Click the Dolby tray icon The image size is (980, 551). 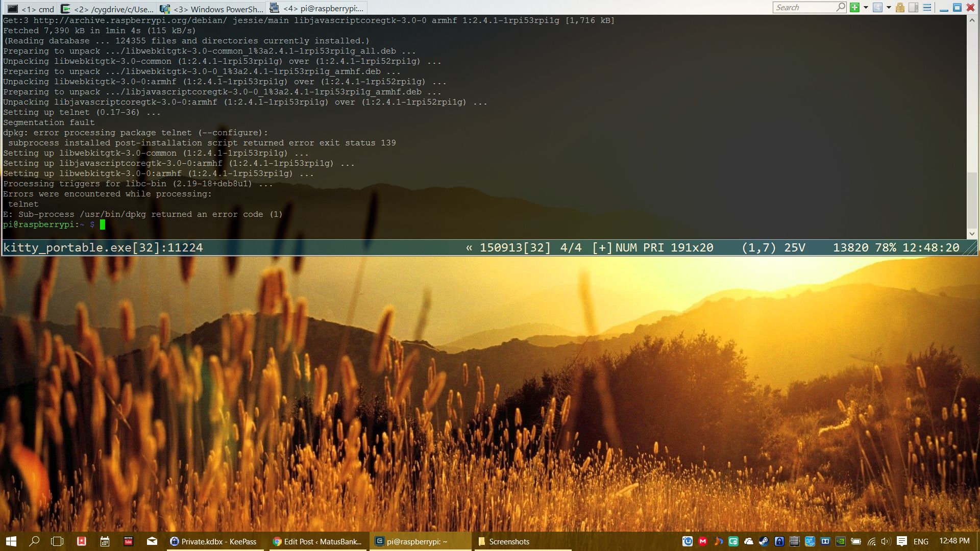click(825, 541)
